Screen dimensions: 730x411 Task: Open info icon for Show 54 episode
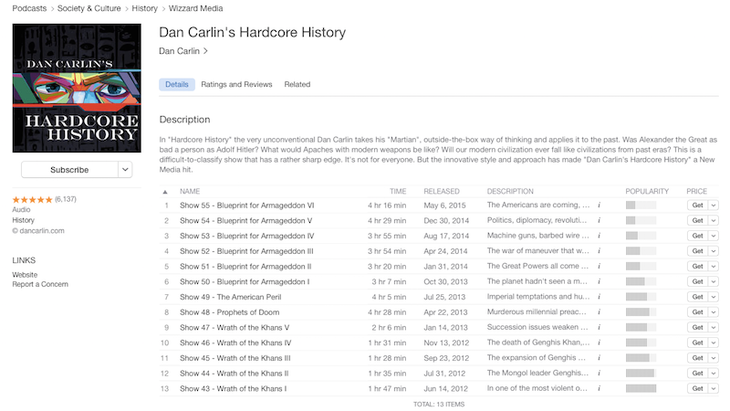coord(599,220)
